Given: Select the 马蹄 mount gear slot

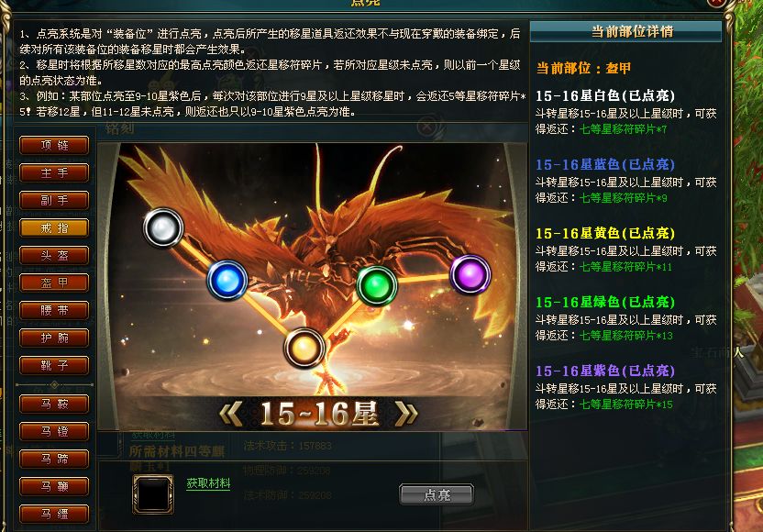Looking at the screenshot, I should (x=54, y=459).
